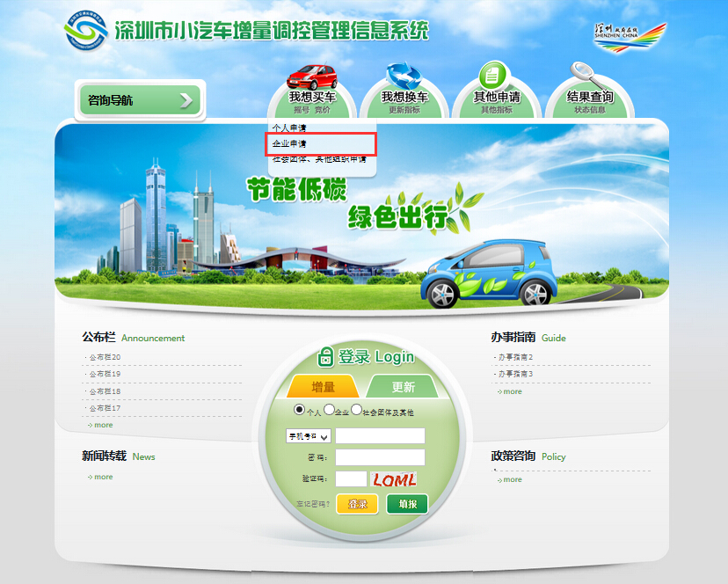728x584 pixels.
Task: Choose 企业申请 from the dropdown menu
Action: click(290, 143)
